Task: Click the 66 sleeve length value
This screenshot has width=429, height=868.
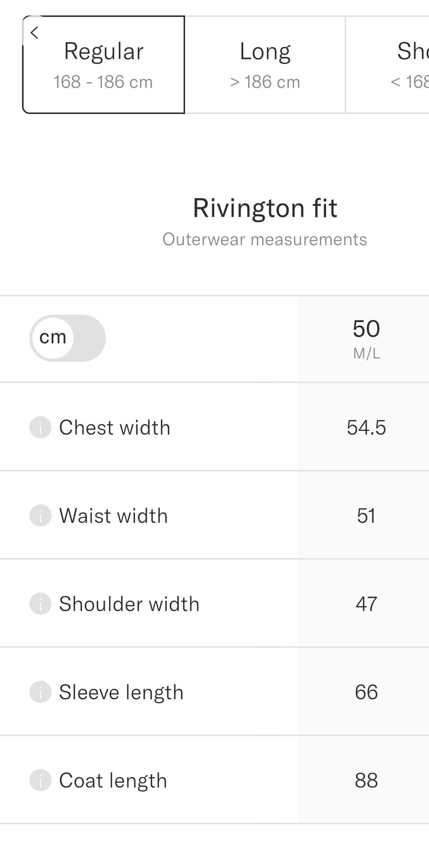Action: (366, 692)
